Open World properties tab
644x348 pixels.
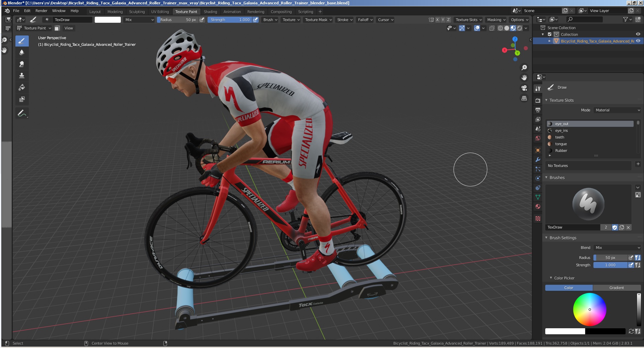coord(538,138)
